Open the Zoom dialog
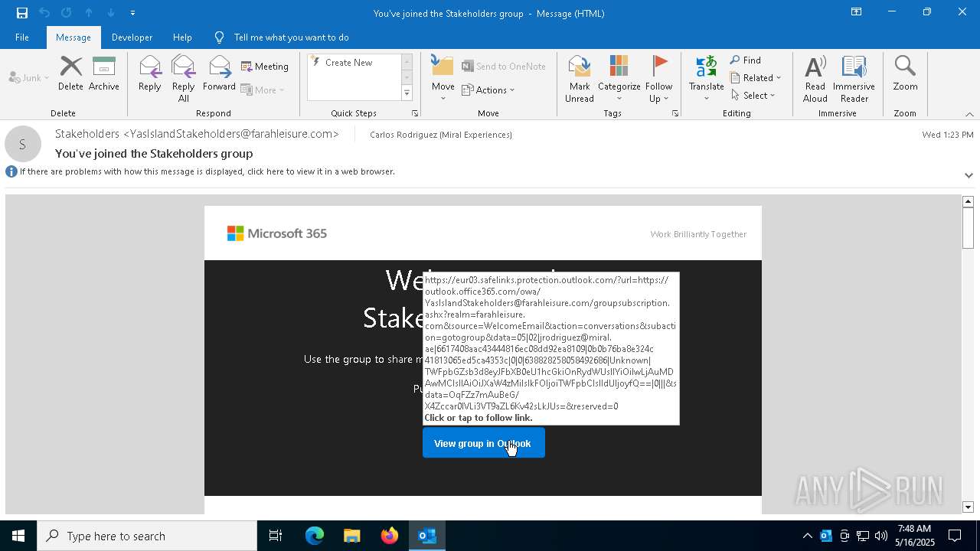Screen dimensions: 980x551 coord(905,73)
